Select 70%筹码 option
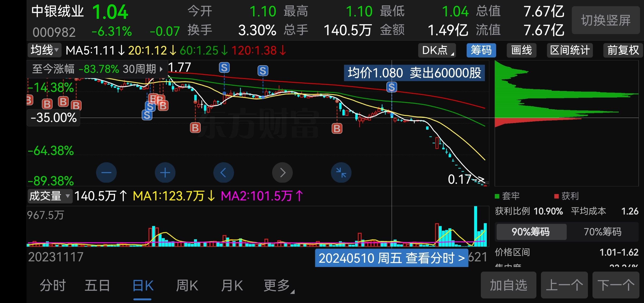This screenshot has width=644, height=303. 603,232
